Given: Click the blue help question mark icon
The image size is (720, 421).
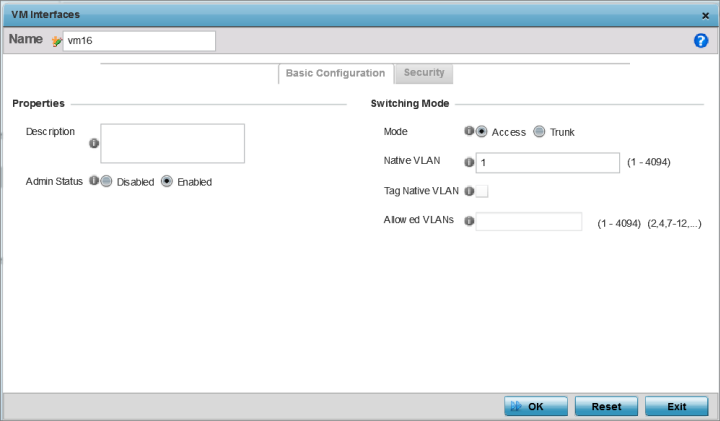Looking at the screenshot, I should [701, 41].
